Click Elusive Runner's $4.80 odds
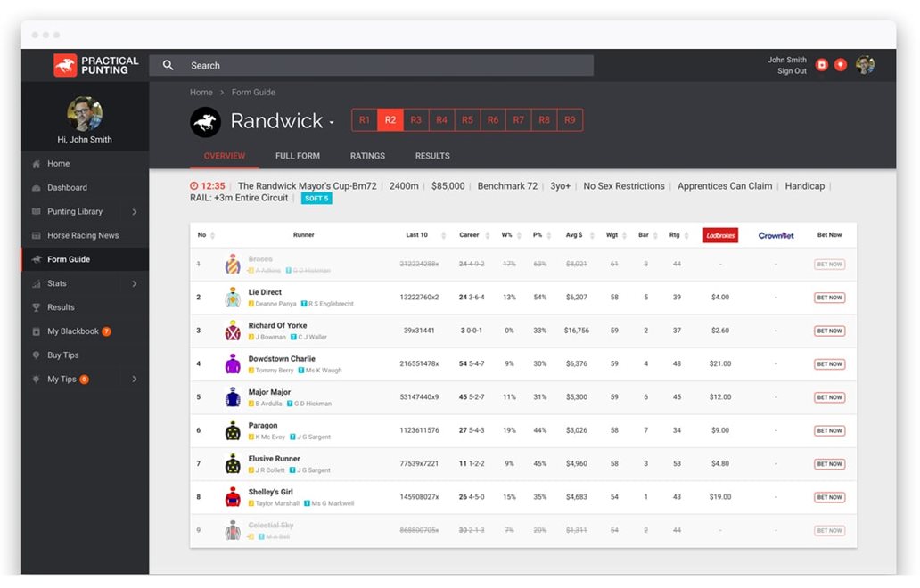Screen dimensions: 920x588 click(x=720, y=463)
